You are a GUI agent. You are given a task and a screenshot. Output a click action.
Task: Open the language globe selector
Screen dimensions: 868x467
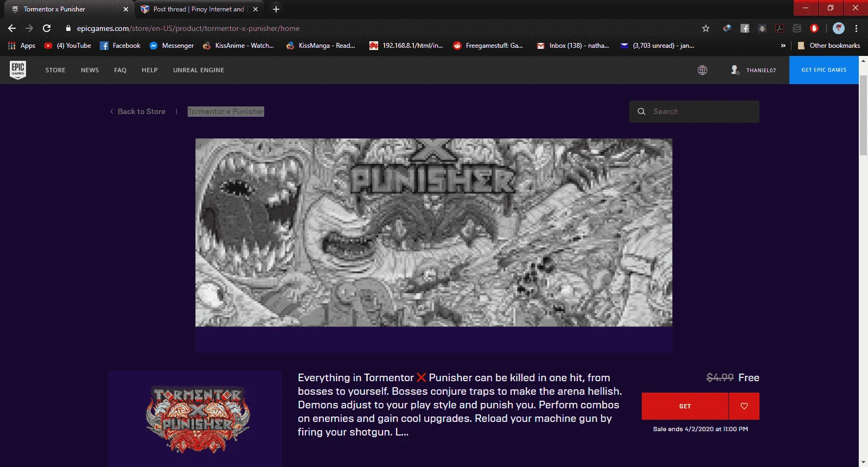click(703, 70)
